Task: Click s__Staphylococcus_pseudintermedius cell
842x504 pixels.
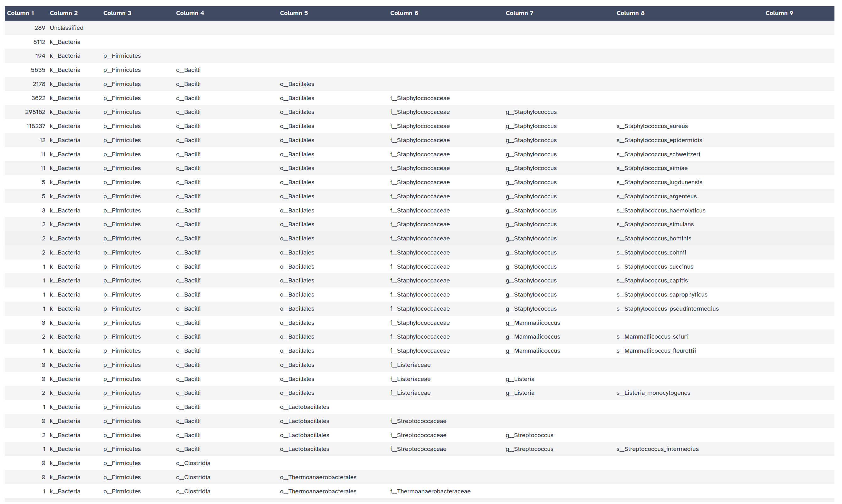Action: [667, 309]
